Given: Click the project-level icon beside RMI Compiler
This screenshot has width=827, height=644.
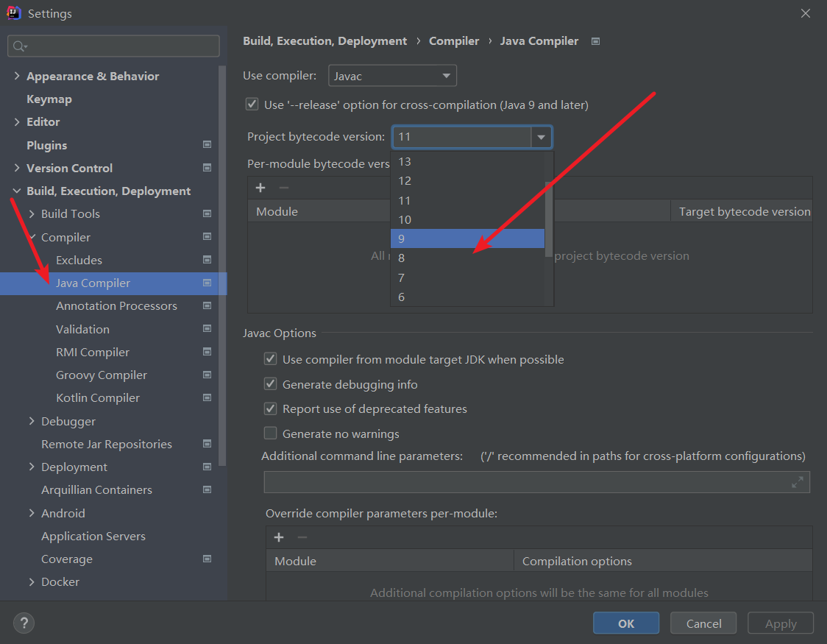Looking at the screenshot, I should [207, 352].
